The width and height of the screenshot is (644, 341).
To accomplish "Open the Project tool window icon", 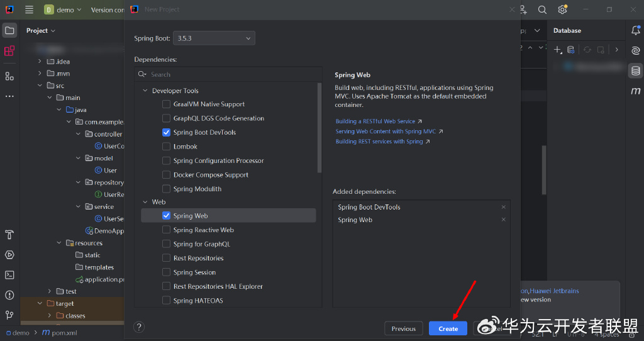I will (x=9, y=30).
